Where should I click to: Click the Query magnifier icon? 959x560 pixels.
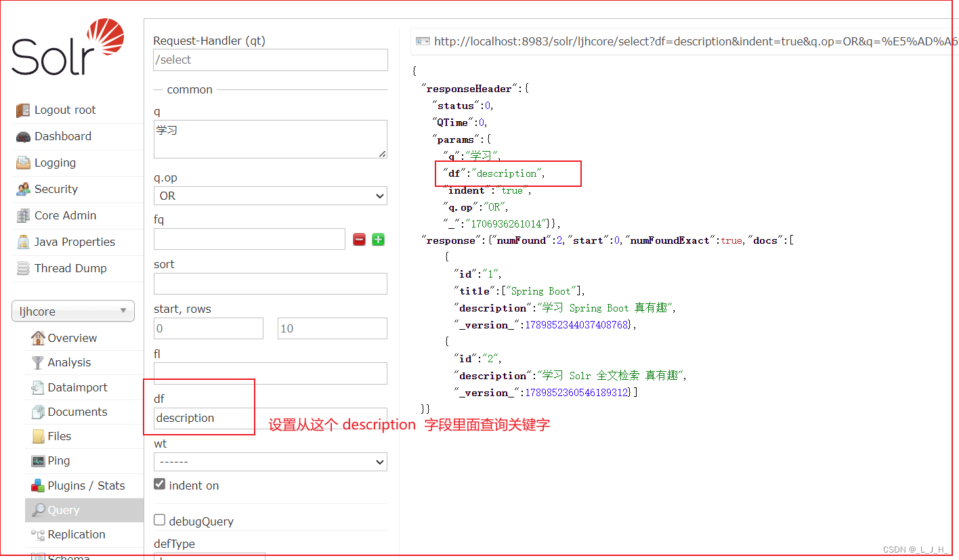(x=38, y=511)
